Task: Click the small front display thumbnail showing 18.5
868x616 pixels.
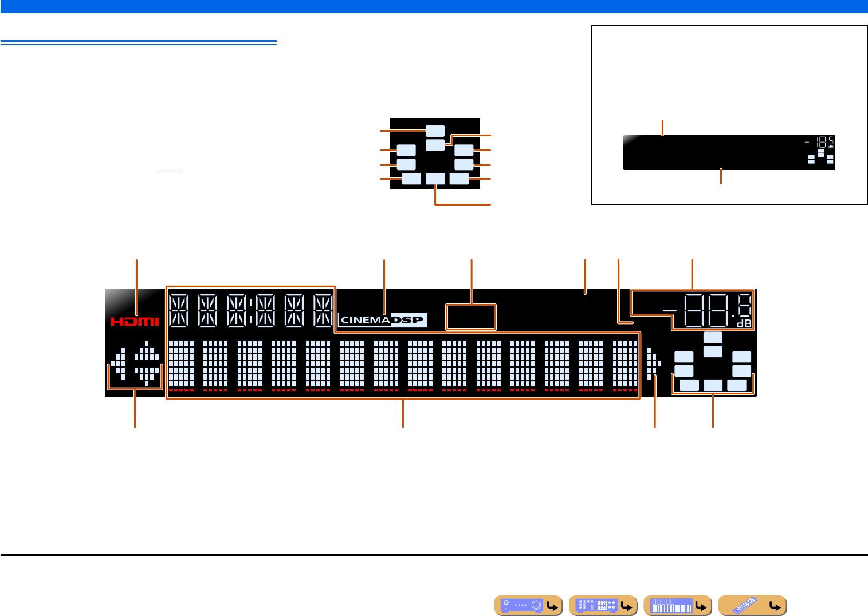Action: pyautogui.click(x=729, y=152)
